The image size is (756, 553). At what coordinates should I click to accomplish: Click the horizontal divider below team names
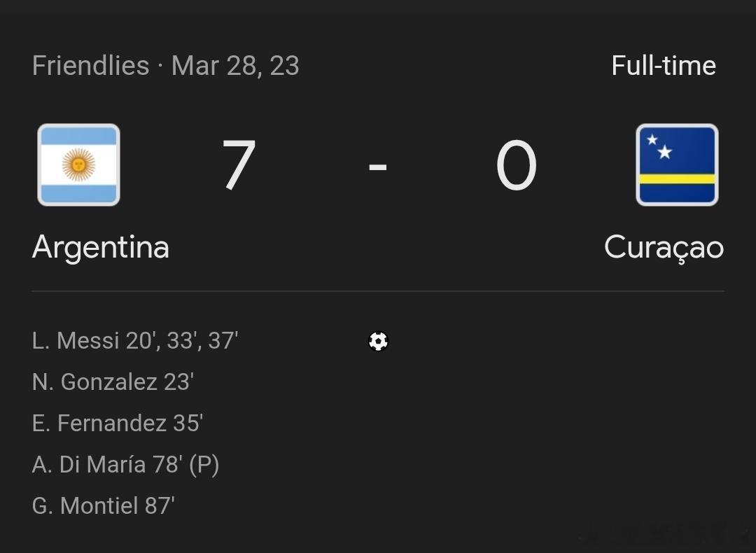378,290
